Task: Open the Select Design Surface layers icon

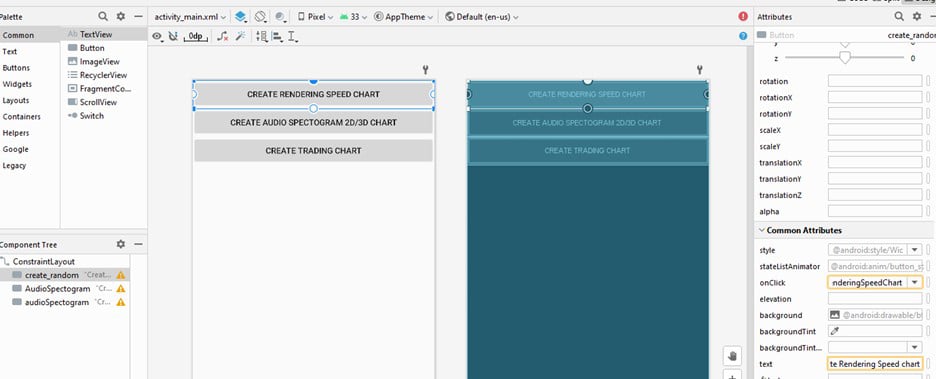Action: 240,17
